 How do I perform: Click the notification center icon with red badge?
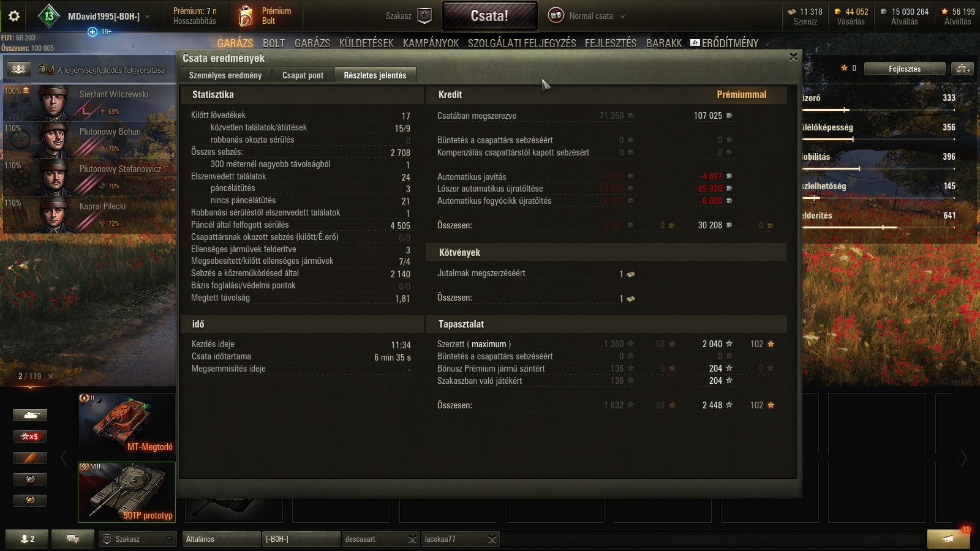(948, 539)
